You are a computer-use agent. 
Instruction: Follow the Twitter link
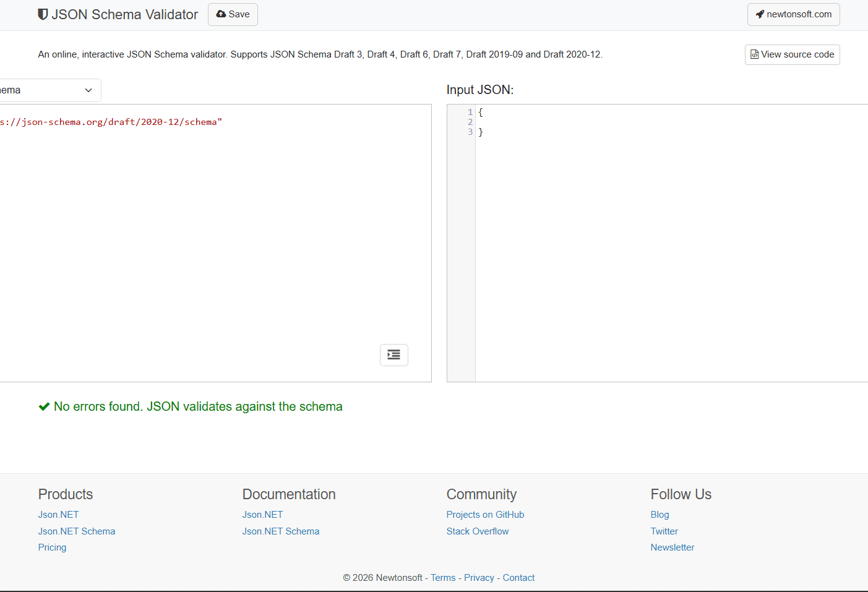point(664,531)
